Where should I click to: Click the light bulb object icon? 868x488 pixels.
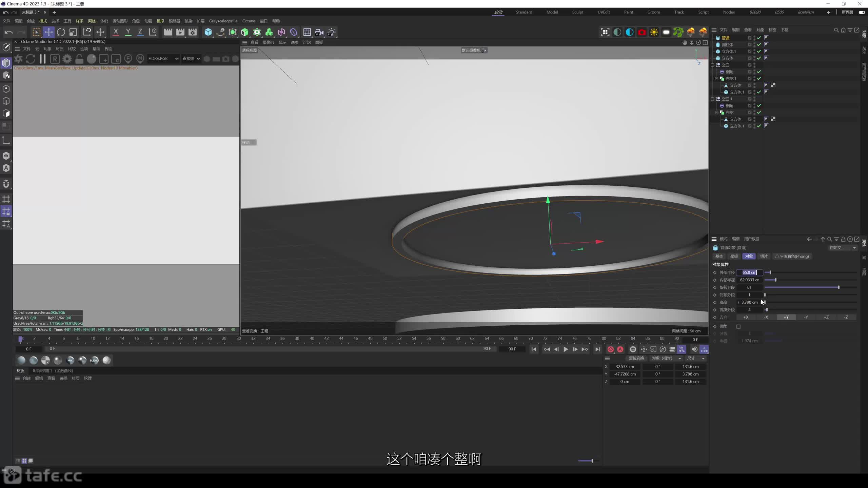click(x=332, y=32)
